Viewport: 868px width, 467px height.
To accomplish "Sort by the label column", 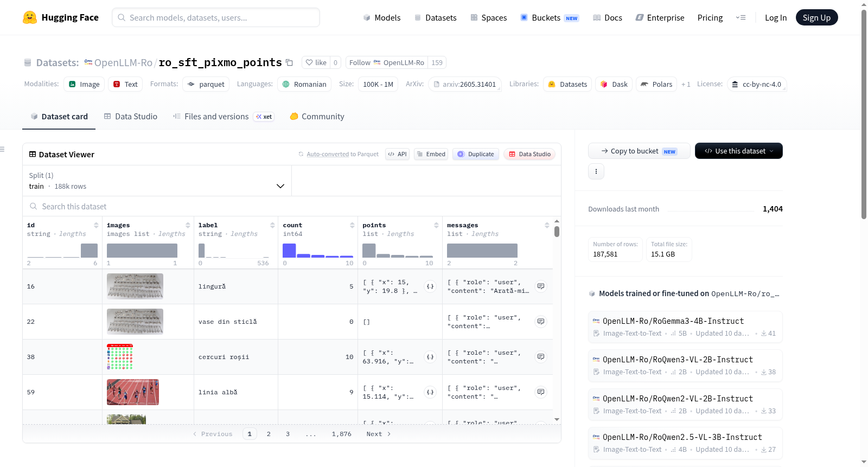I will [272, 225].
